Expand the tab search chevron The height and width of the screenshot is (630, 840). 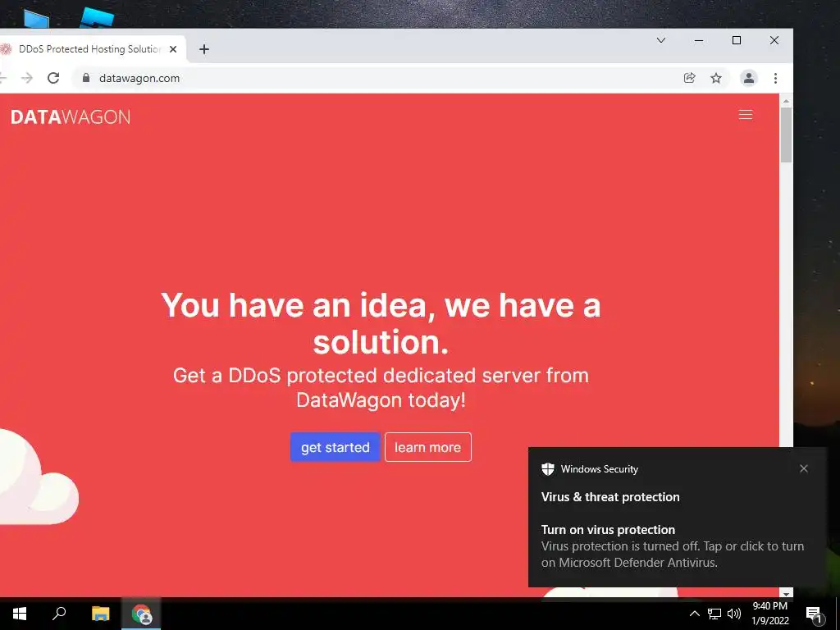[x=661, y=40]
